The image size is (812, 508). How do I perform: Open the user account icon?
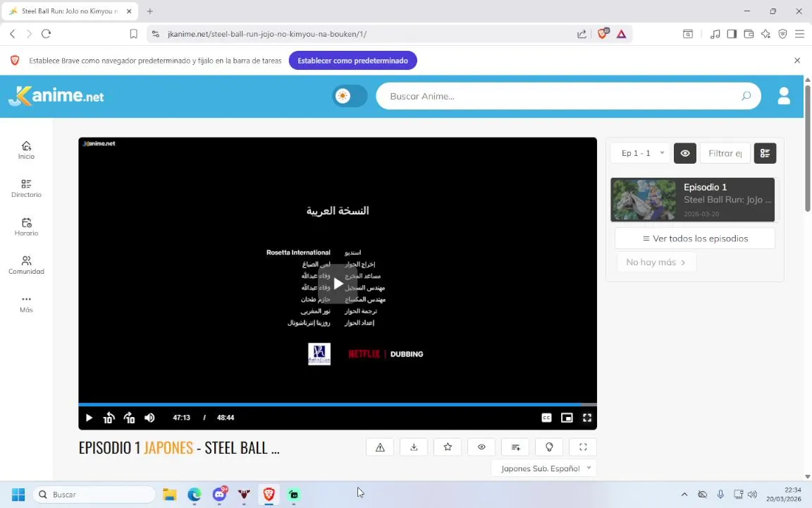click(x=784, y=96)
